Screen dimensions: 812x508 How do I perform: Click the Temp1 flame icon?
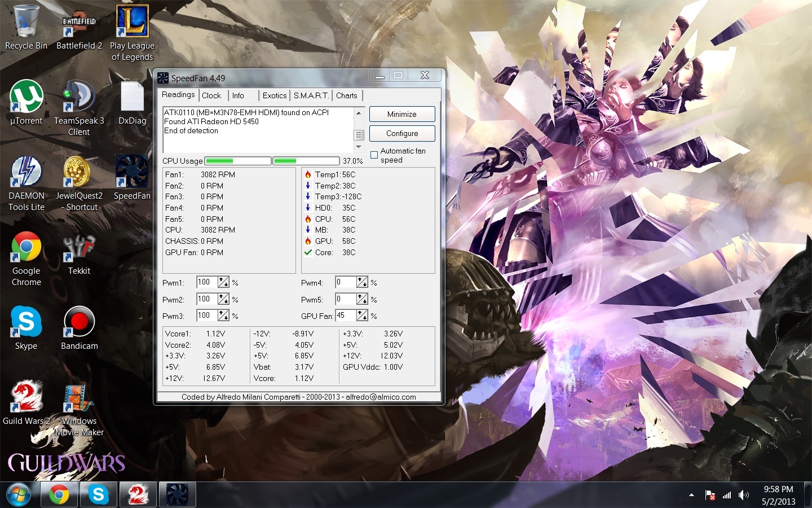coord(308,174)
